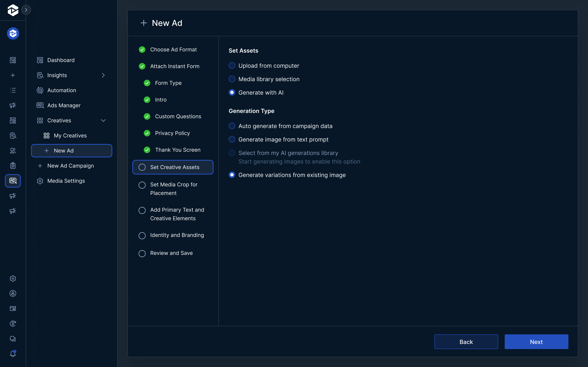Open user profile icon in rail
The image size is (588, 367).
coord(13,293)
